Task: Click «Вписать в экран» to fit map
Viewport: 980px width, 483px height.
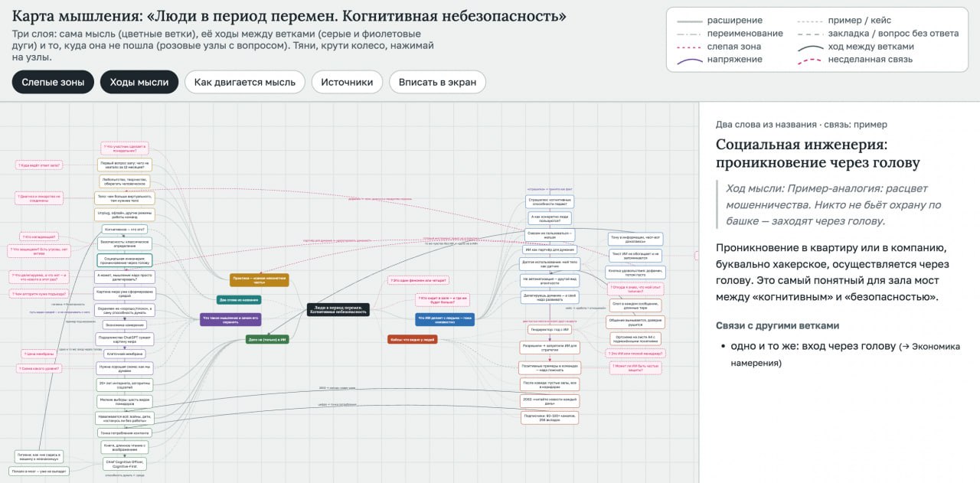Action: pos(437,82)
